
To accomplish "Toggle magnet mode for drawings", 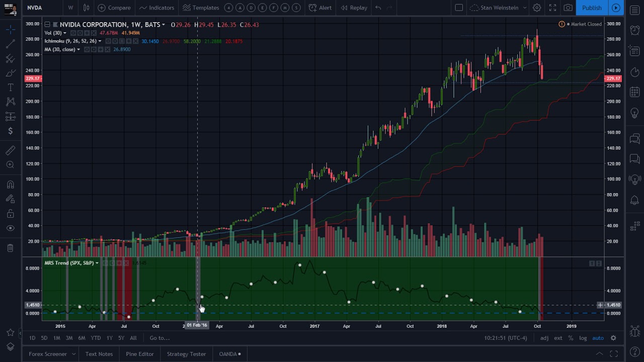I will click(x=10, y=185).
